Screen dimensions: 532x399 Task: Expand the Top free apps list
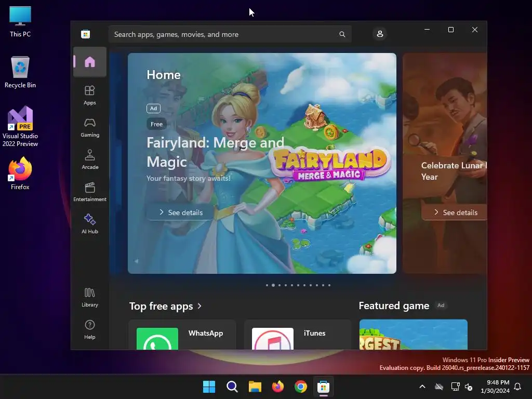pyautogui.click(x=166, y=306)
